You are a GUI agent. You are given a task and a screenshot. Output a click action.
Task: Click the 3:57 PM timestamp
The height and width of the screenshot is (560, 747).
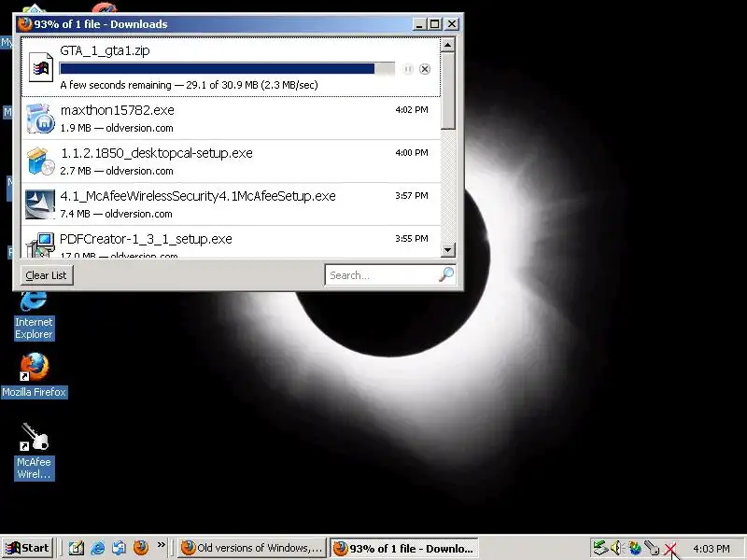click(x=412, y=195)
